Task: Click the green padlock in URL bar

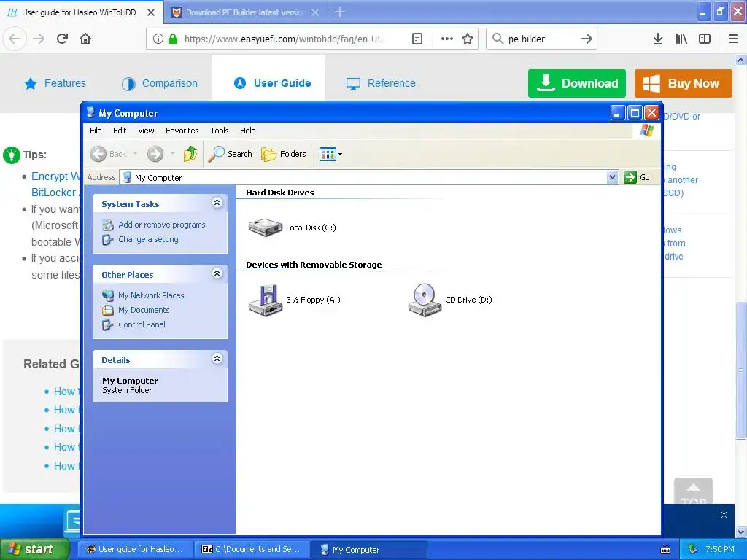Action: click(173, 39)
